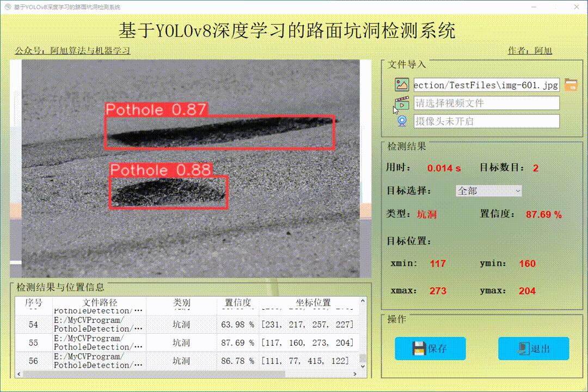Click the image import picture icon
Screen dimensions: 588x392
click(401, 85)
